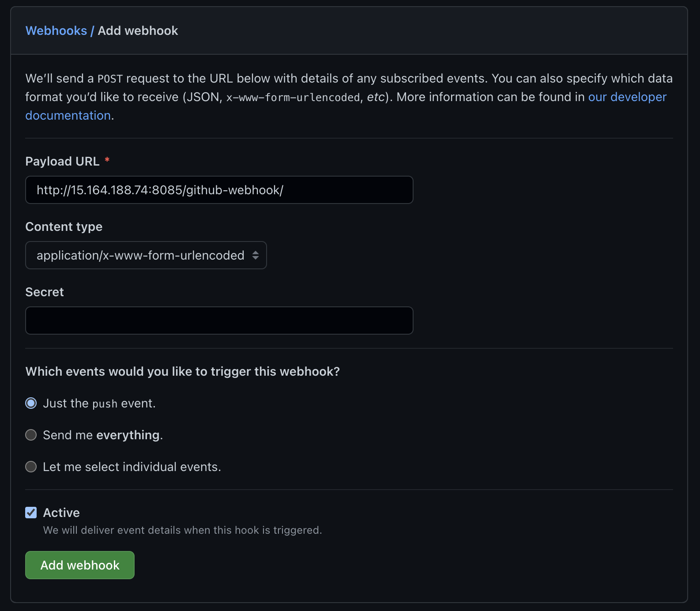
Task: Click the Secret field label
Action: tap(45, 292)
